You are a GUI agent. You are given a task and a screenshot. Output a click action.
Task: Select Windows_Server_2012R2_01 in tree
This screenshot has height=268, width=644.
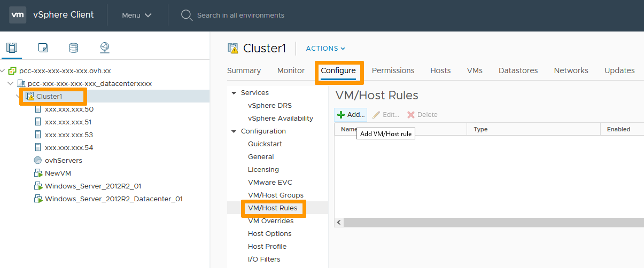(93, 186)
